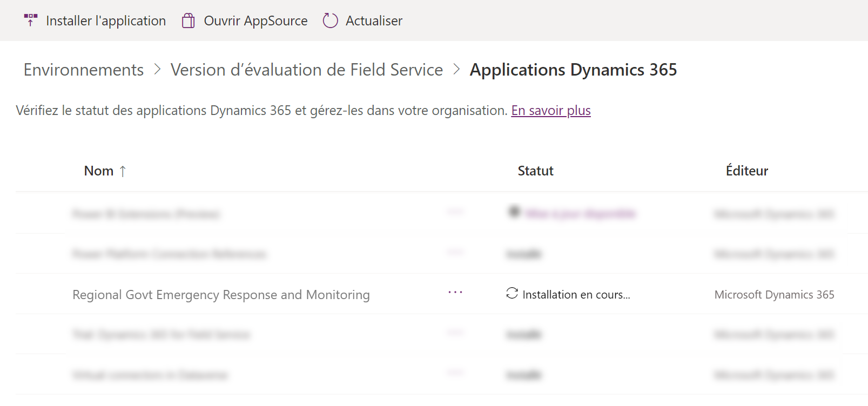Click the Actualiser refresh icon

click(x=330, y=21)
